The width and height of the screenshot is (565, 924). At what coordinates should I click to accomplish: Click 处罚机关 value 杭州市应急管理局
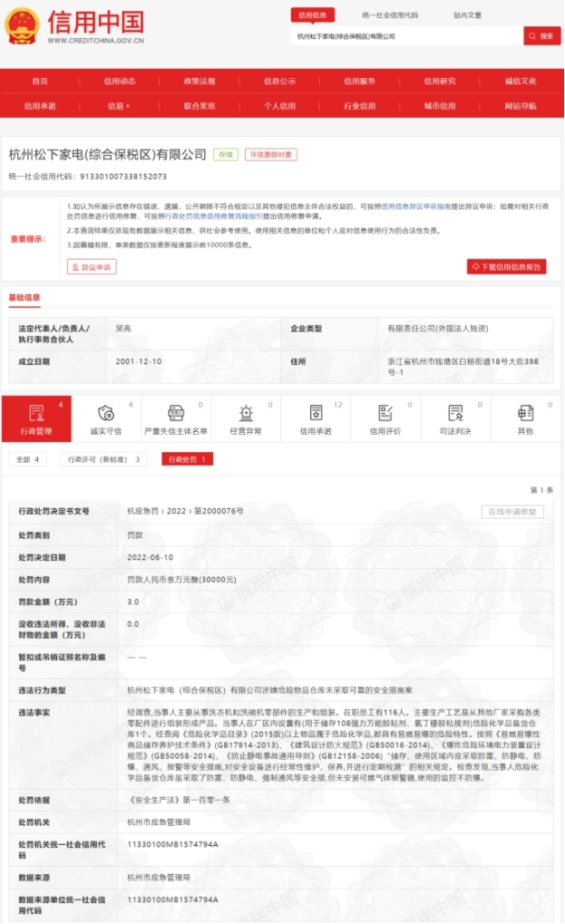coord(159,822)
